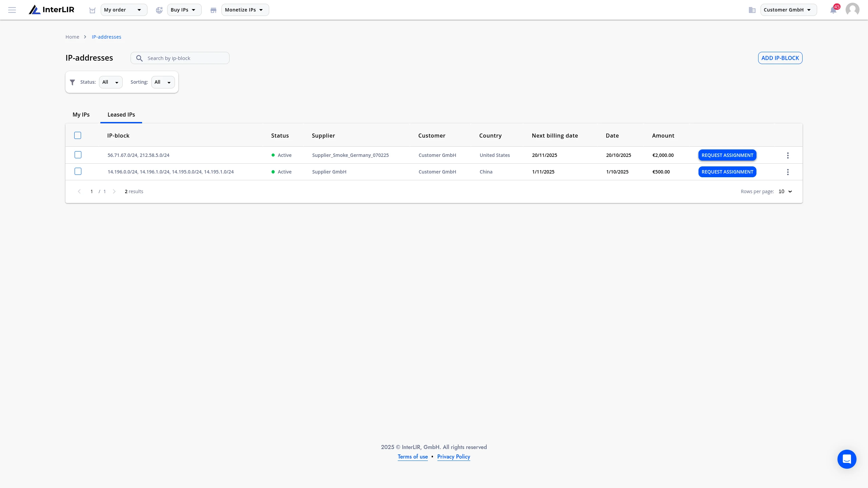The image size is (868, 488).
Task: Click the Customer column header
Action: click(432, 136)
